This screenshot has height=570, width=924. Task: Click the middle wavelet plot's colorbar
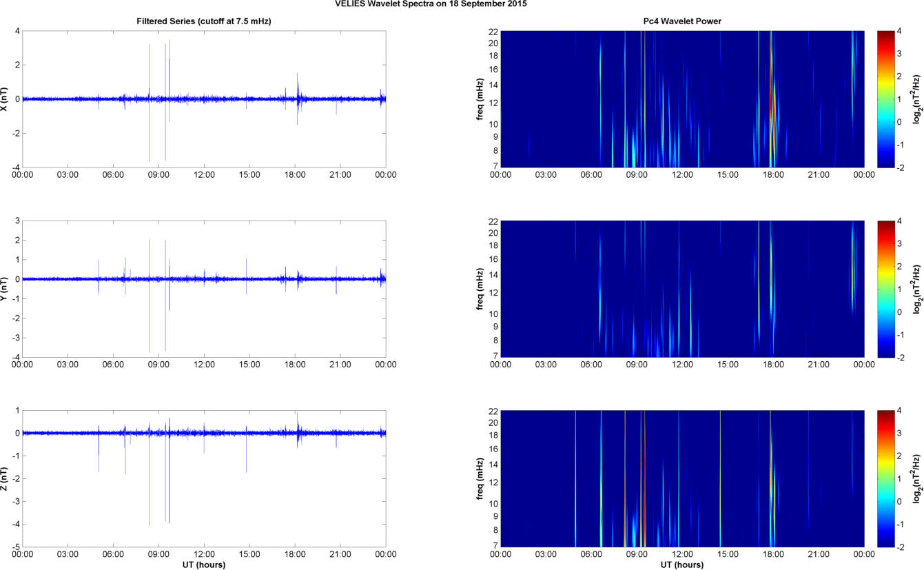(885, 288)
